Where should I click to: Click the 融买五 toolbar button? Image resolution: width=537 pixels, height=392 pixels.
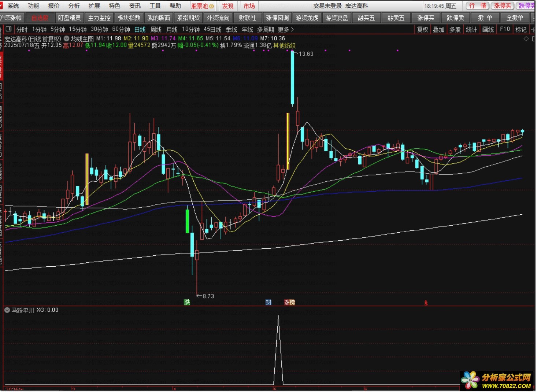tap(366, 18)
